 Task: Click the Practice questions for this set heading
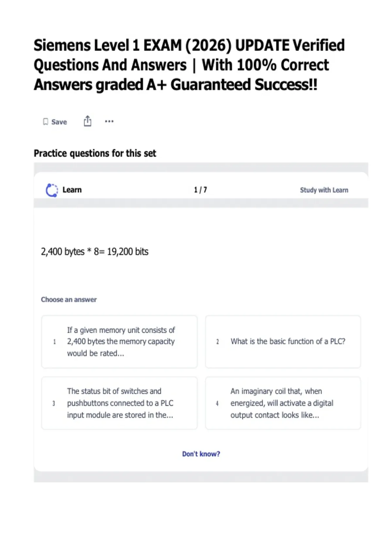95,153
